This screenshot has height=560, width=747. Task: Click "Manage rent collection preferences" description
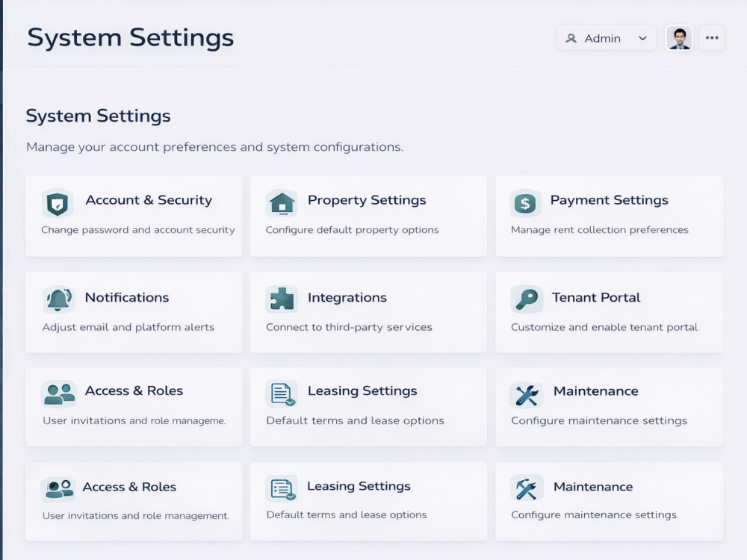[600, 230]
